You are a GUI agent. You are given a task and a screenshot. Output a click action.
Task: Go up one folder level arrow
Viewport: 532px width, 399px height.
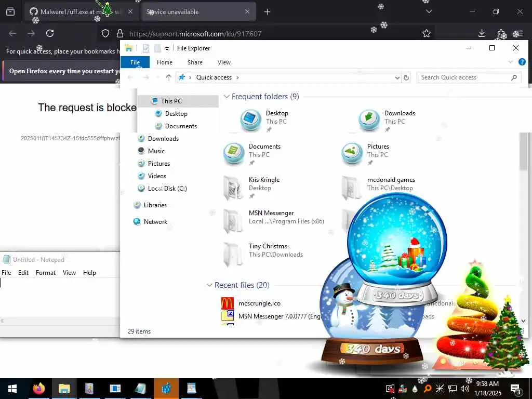[x=169, y=77]
